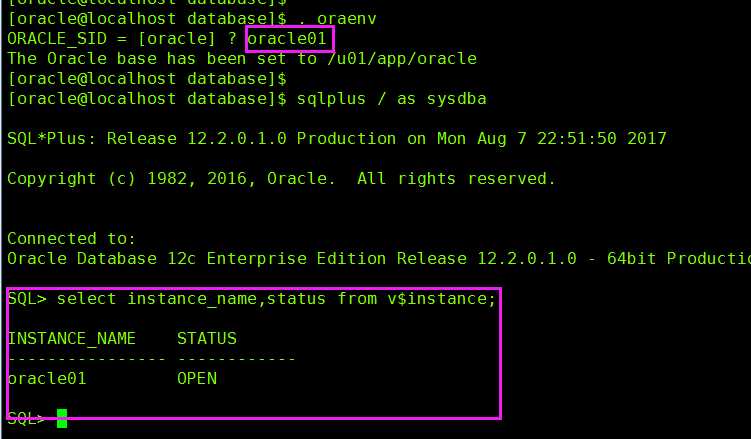Click the INSTANCE_NAME column header
This screenshot has height=439, width=751.
(x=72, y=338)
